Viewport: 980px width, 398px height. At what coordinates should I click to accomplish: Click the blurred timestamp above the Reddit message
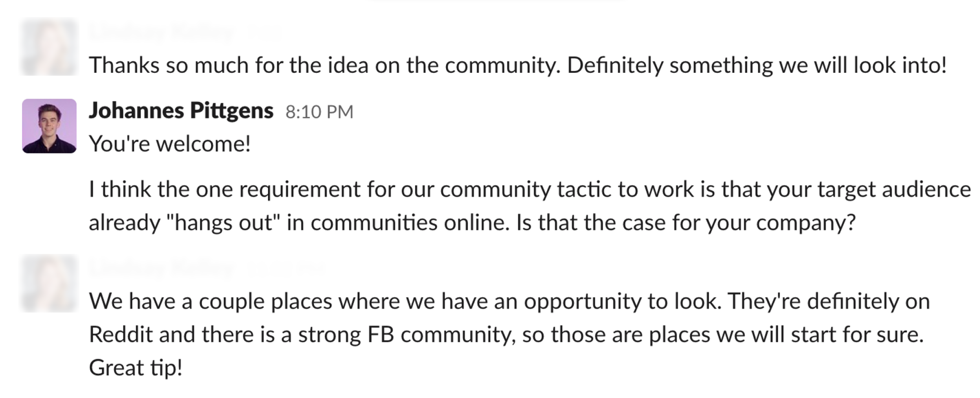coord(284,269)
